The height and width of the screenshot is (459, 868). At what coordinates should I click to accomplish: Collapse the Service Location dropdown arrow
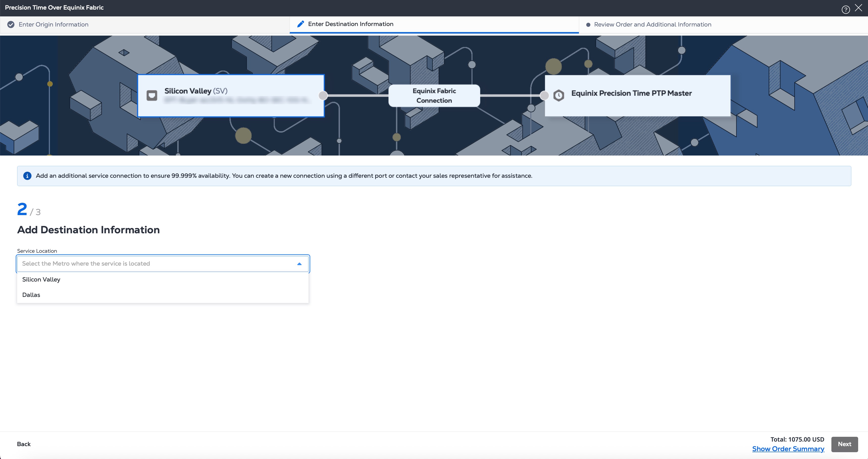tap(299, 264)
